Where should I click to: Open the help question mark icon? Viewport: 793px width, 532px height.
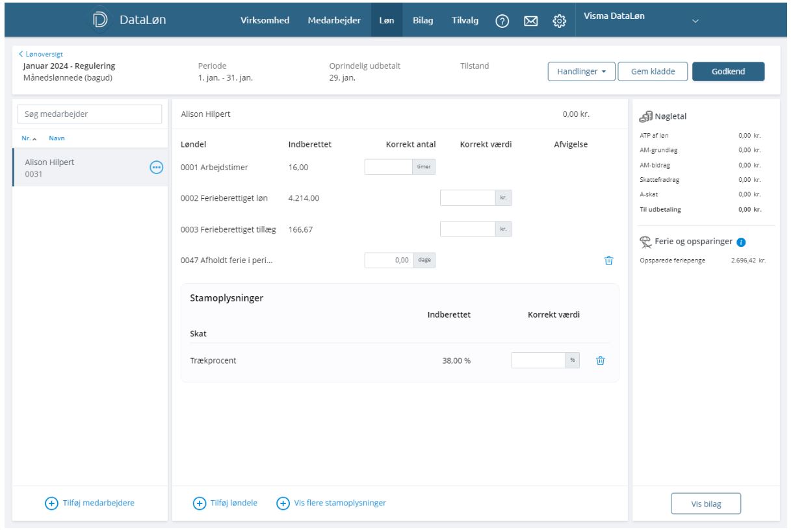pyautogui.click(x=502, y=20)
